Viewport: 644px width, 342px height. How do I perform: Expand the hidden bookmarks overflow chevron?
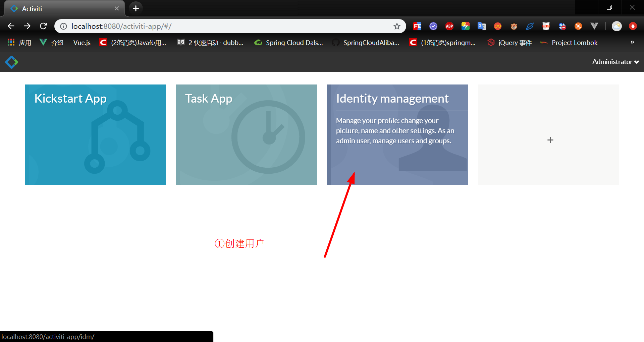(x=632, y=42)
